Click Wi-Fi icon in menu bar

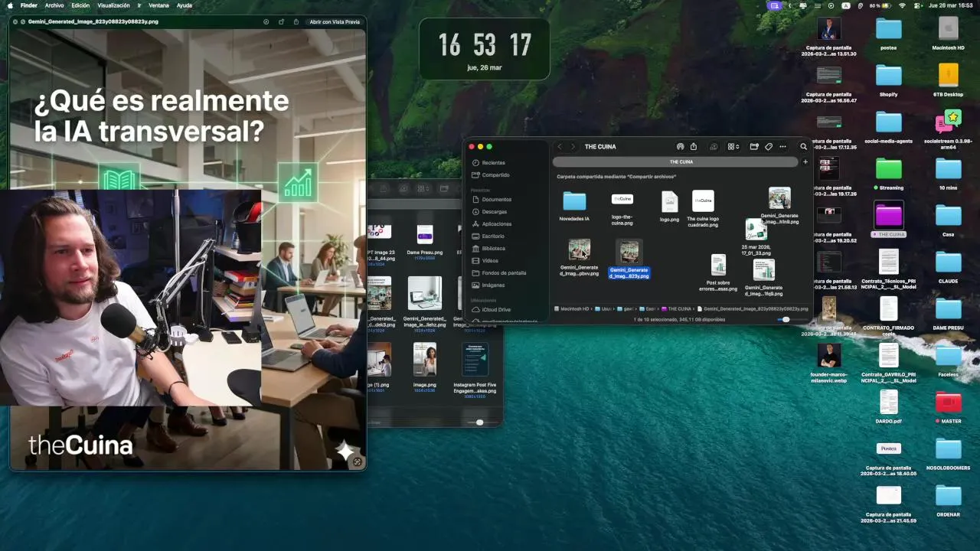point(902,5)
